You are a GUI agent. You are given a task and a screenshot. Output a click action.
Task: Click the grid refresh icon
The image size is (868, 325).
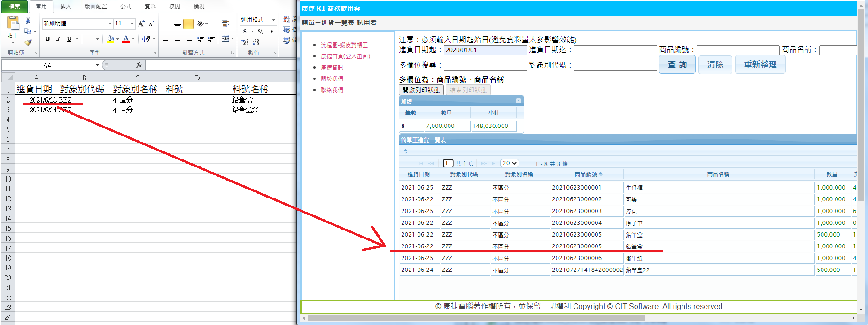click(405, 151)
